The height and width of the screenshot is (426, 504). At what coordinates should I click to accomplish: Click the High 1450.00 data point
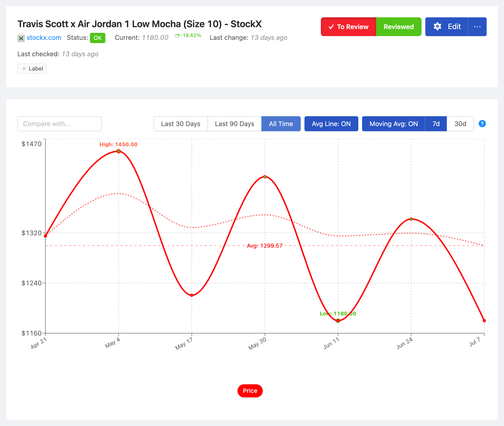pyautogui.click(x=119, y=151)
